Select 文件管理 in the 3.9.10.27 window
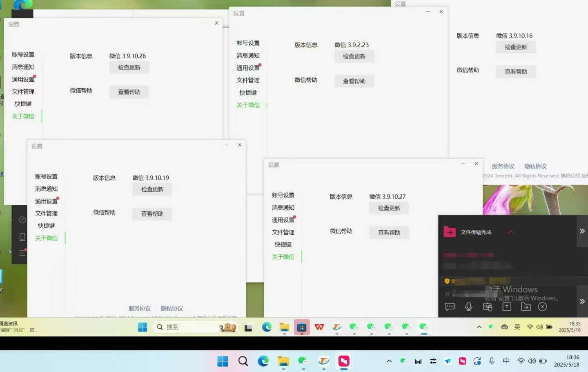588x372 pixels. click(x=283, y=232)
